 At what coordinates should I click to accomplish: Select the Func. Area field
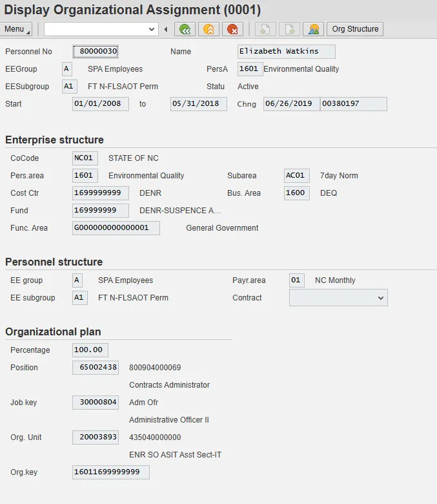[116, 228]
